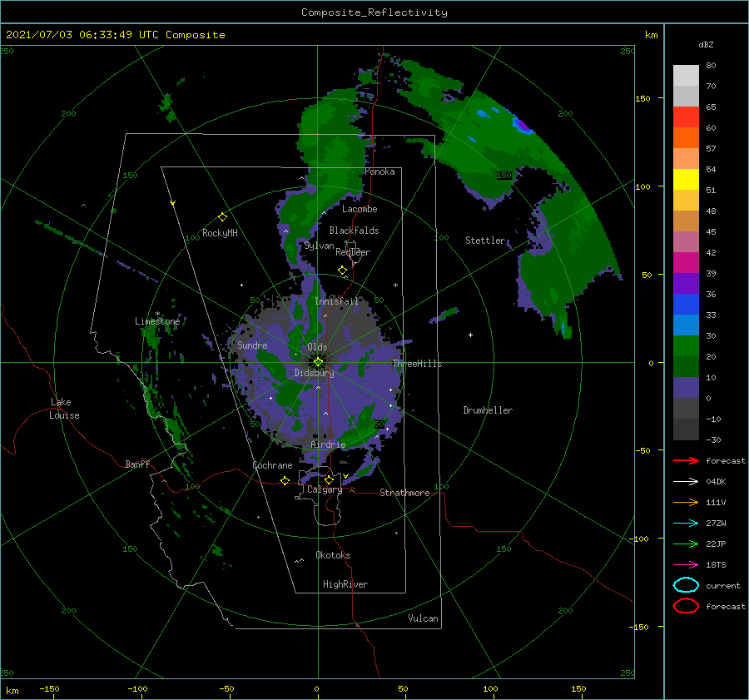This screenshot has height=700, width=749.
Task: Click the red forecast oval legend icon
Action: click(686, 606)
